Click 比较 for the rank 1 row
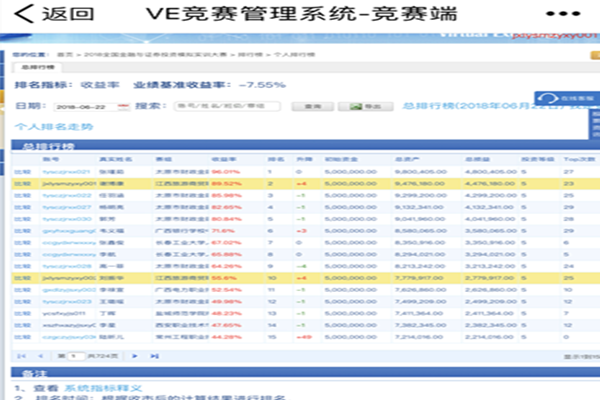This screenshot has height=400, width=600. [x=23, y=172]
